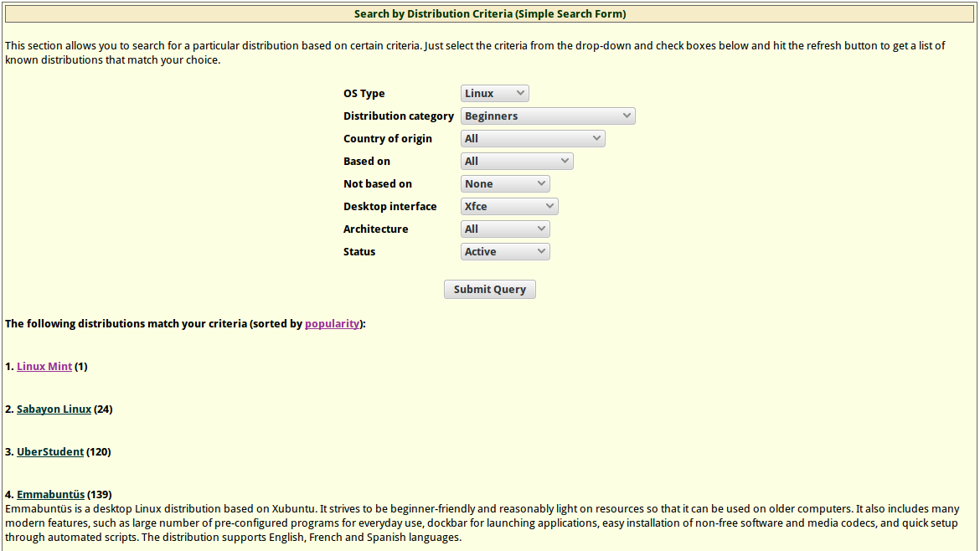Click the Status label
This screenshot has height=551, width=980.
(359, 252)
